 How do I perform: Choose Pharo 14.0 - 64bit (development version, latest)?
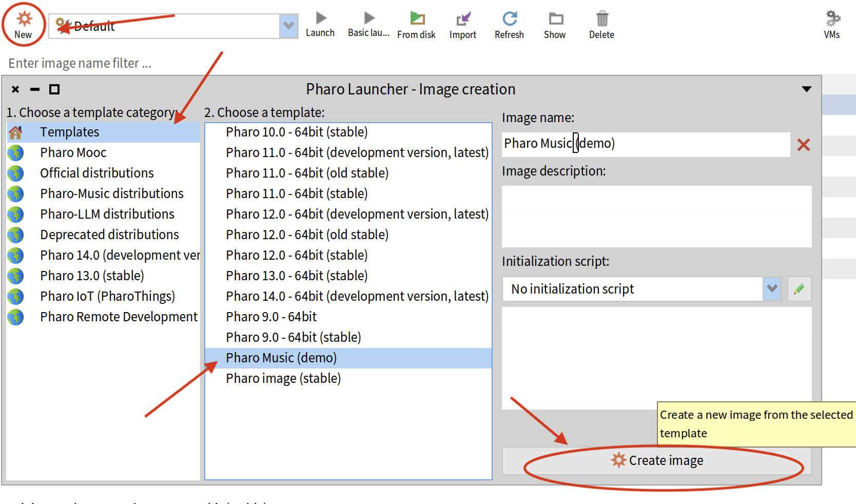348,296
